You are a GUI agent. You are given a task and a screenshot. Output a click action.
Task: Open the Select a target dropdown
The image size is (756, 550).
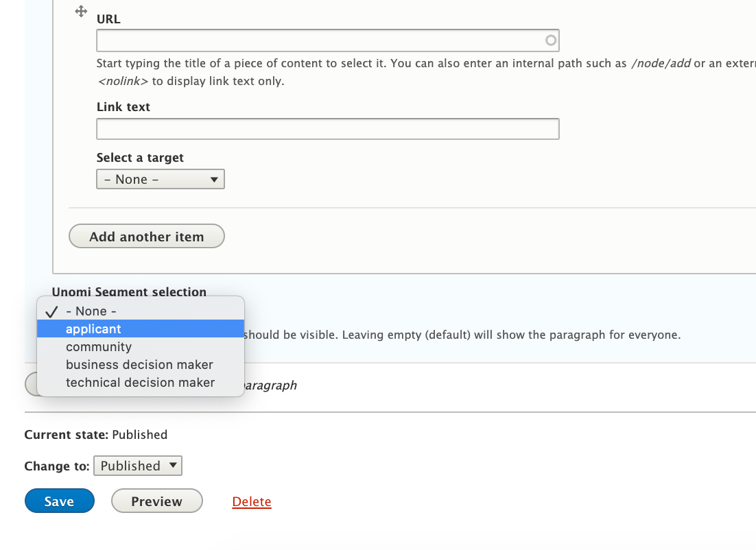[160, 180]
